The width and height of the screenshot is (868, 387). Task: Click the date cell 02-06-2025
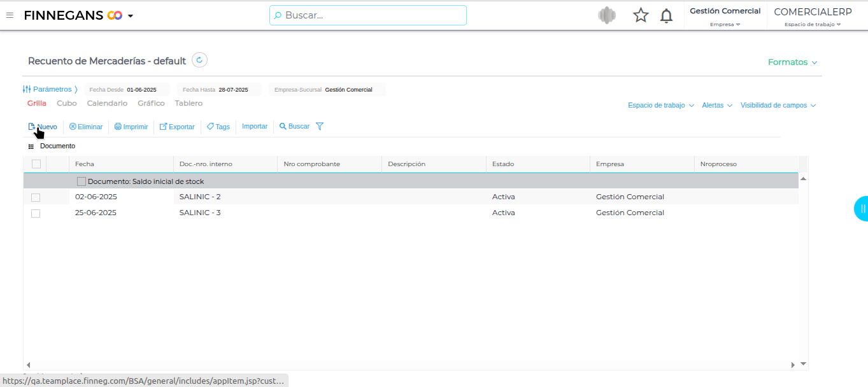click(x=96, y=197)
